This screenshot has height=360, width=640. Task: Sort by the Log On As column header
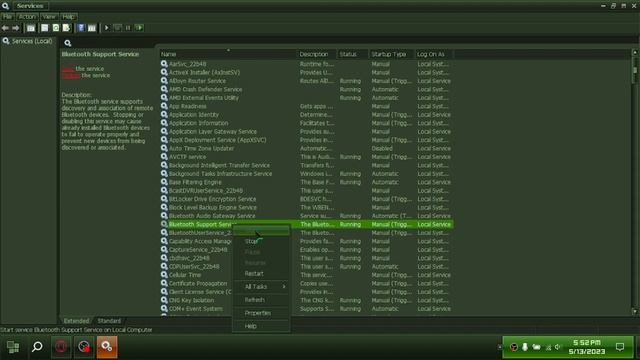(x=433, y=54)
